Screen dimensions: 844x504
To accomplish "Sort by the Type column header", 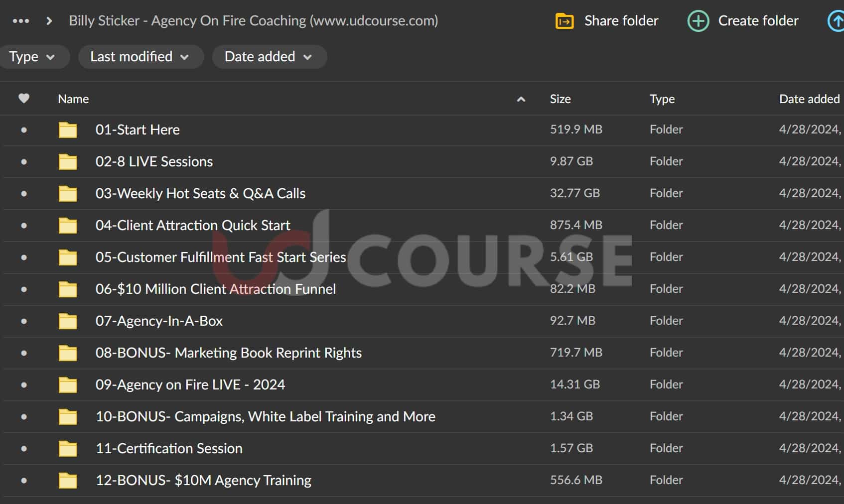I will [x=662, y=99].
